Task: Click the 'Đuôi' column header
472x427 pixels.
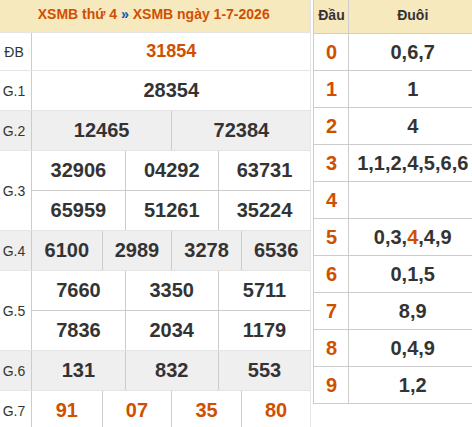Action: (413, 15)
